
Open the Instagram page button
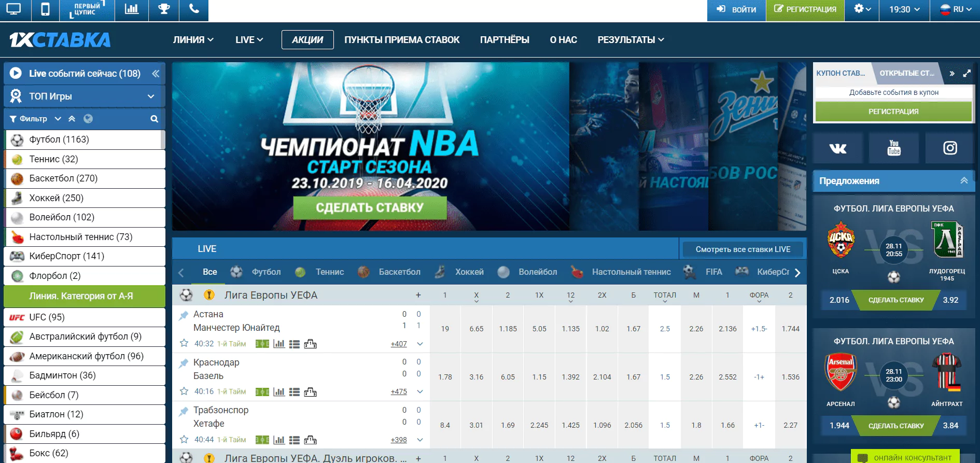tap(950, 148)
